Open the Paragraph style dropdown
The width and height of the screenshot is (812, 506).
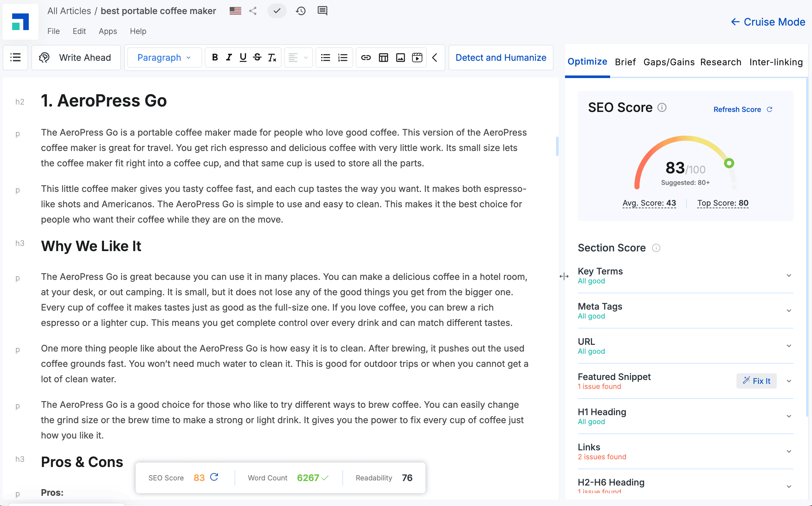164,58
